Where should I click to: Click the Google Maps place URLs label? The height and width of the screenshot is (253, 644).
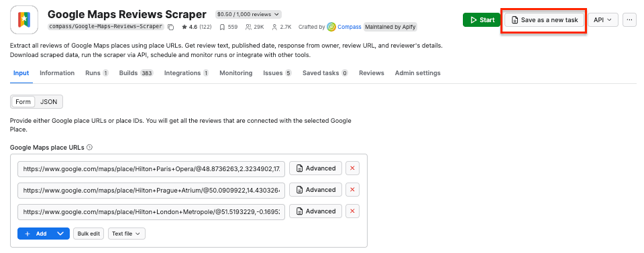pyautogui.click(x=47, y=147)
